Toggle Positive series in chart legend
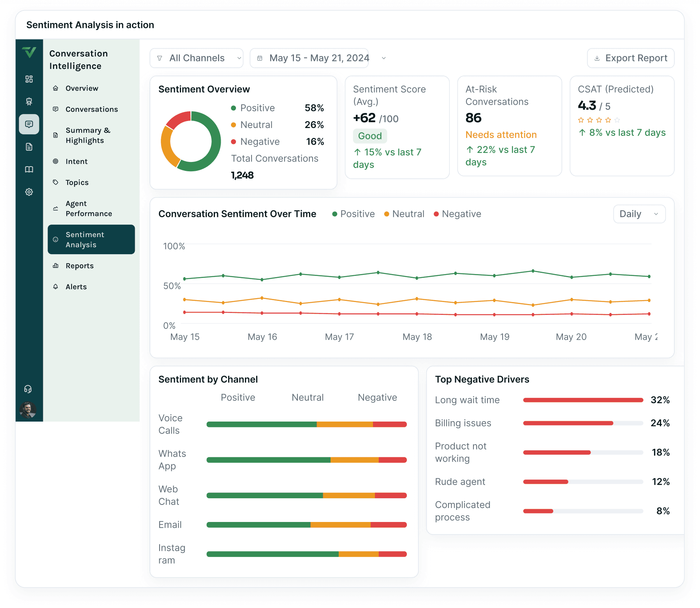Screen dimensions: 700x608 [x=353, y=214]
